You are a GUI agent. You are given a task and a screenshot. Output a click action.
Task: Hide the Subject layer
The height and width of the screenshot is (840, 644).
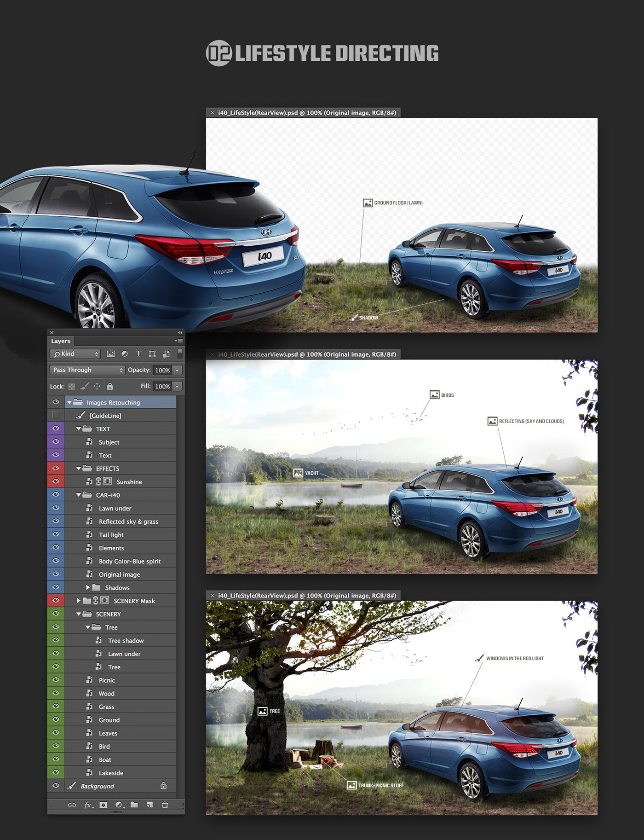[56, 442]
